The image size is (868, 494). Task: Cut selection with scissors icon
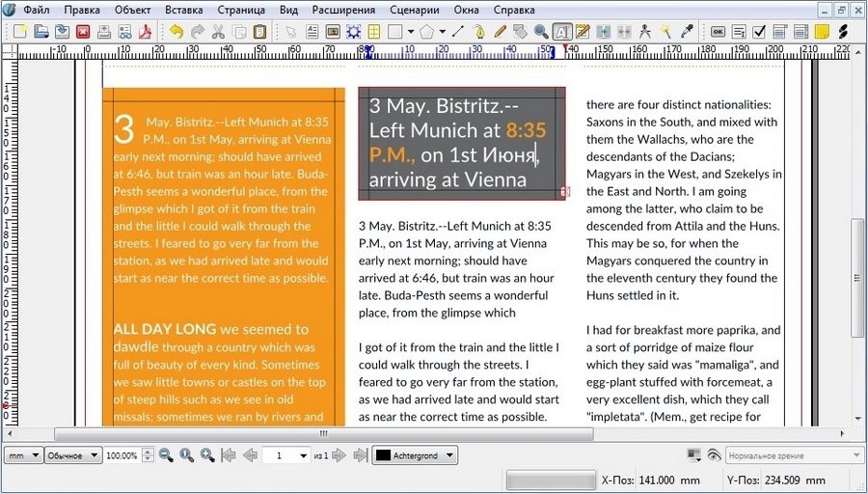click(x=218, y=32)
